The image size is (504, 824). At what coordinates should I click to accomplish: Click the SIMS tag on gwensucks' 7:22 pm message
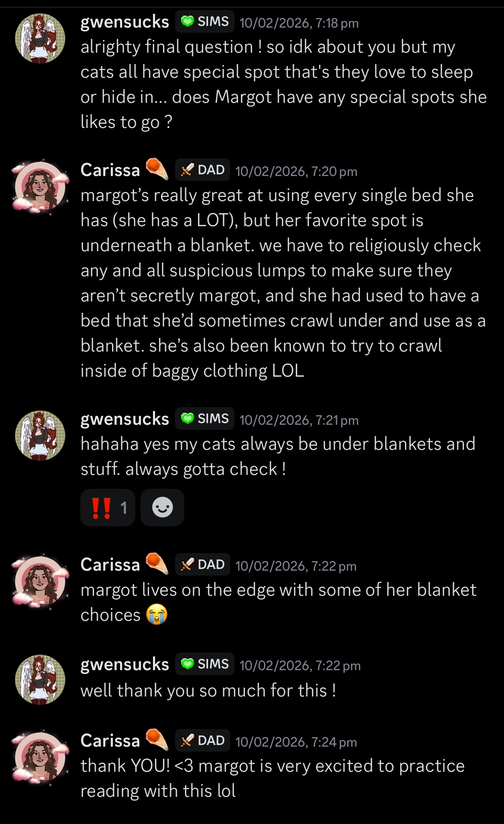point(205,664)
